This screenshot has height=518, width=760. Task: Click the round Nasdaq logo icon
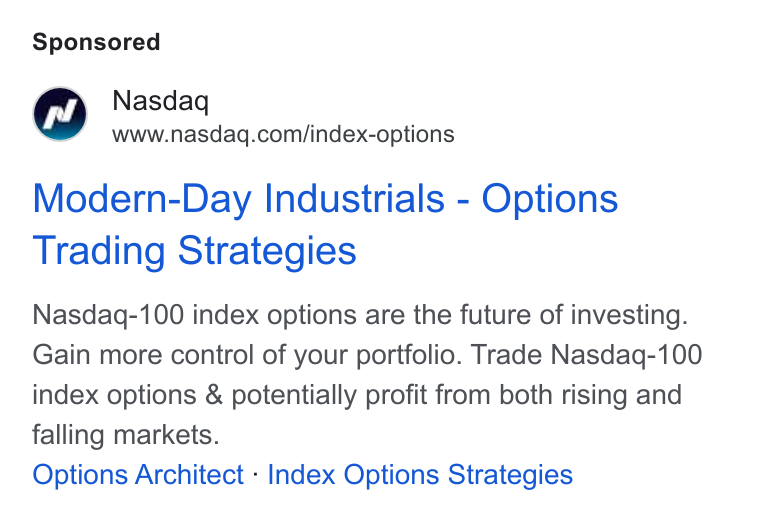[60, 114]
